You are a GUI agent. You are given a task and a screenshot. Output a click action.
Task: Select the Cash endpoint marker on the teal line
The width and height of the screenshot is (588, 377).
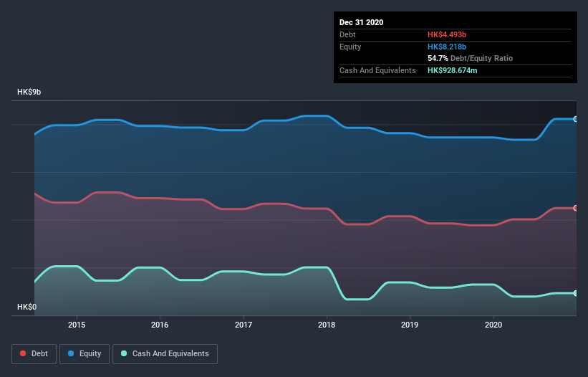[x=576, y=293]
